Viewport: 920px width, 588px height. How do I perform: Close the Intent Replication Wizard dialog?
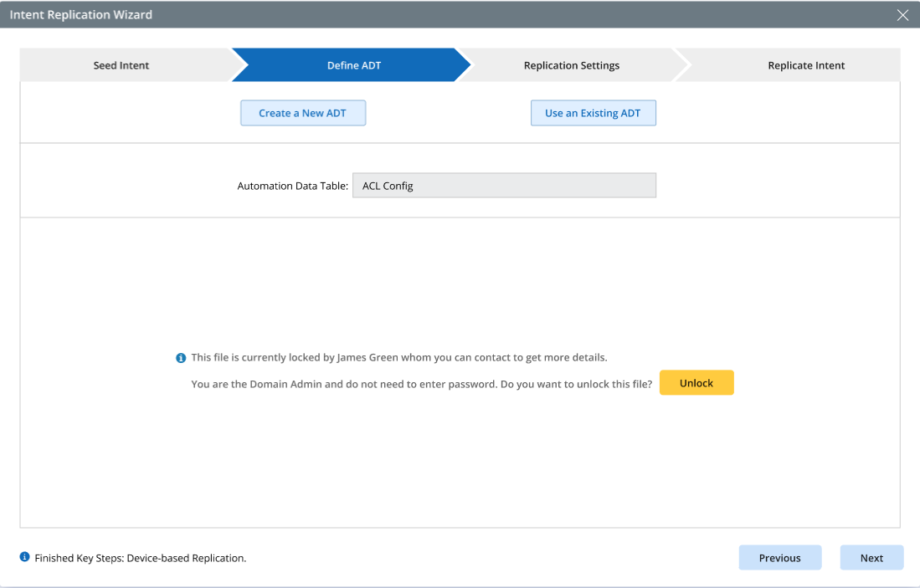click(902, 15)
